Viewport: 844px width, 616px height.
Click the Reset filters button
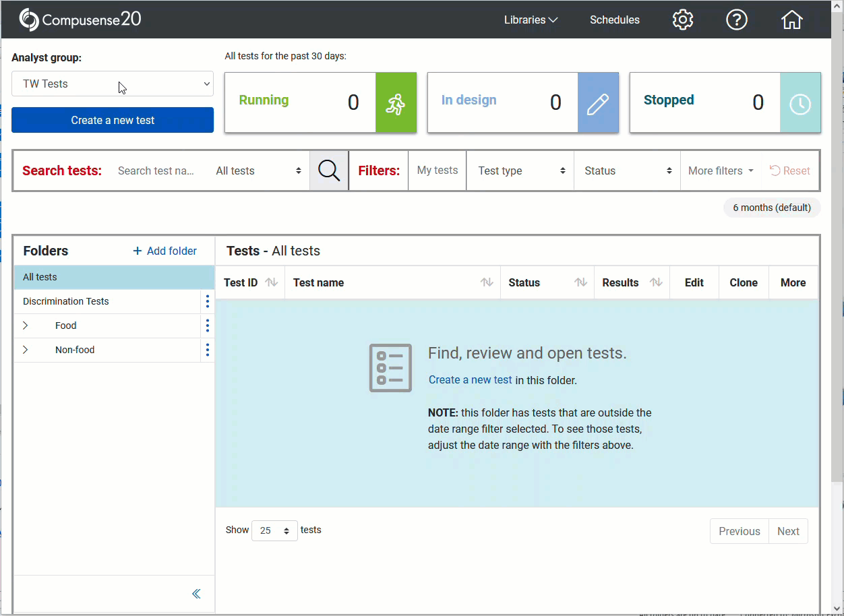(790, 171)
